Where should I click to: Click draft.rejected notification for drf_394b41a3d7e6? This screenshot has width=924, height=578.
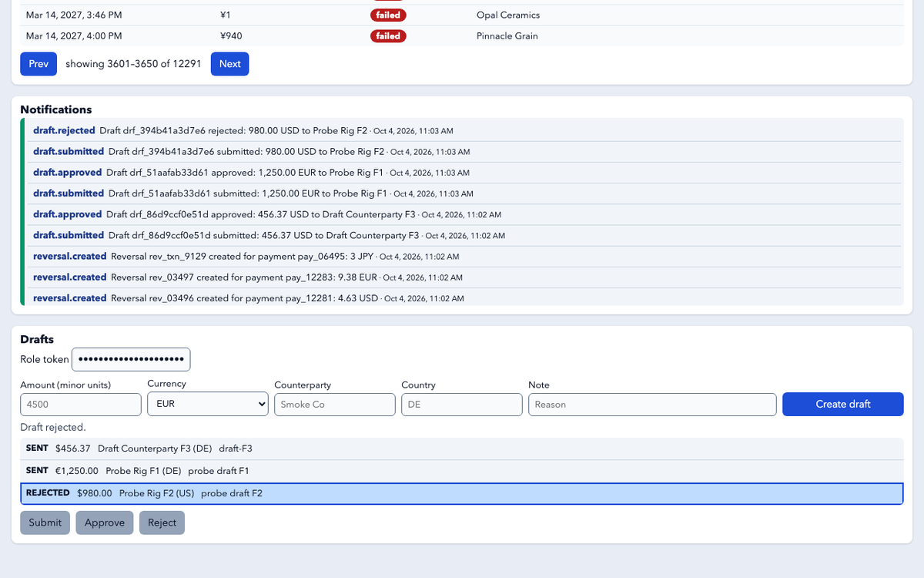(x=464, y=130)
